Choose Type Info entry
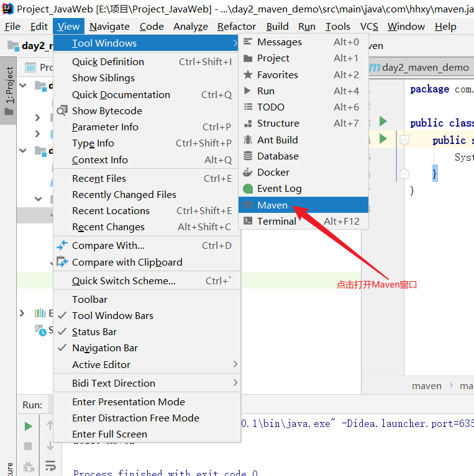Image resolution: width=474 pixels, height=476 pixels. [x=147, y=143]
